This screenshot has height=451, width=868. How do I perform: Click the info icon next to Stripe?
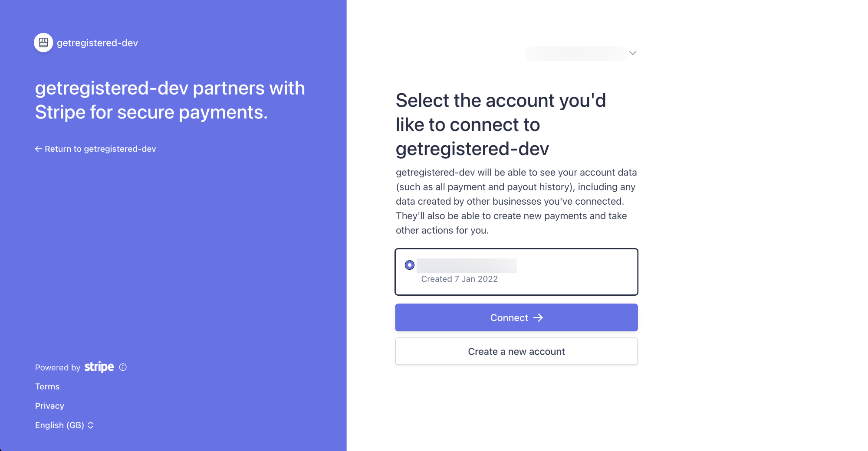coord(123,367)
